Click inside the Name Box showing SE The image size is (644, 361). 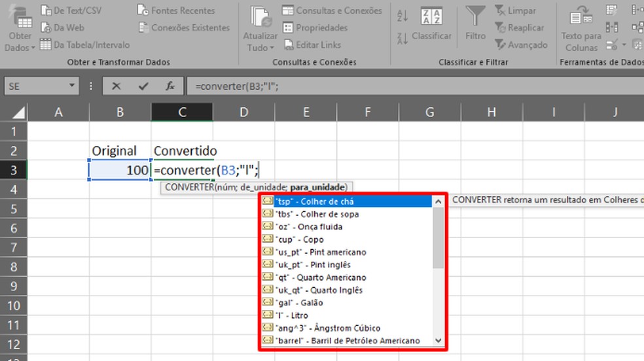point(35,86)
